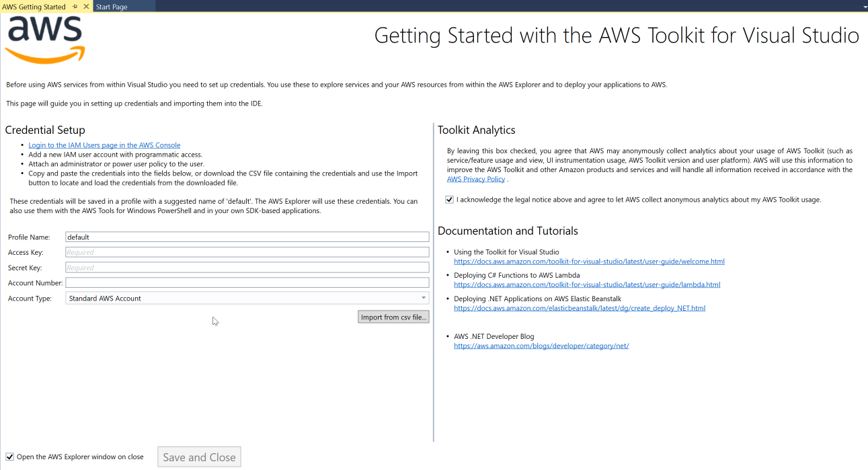This screenshot has width=868, height=470.
Task: Click the Account Type label
Action: tap(30, 299)
